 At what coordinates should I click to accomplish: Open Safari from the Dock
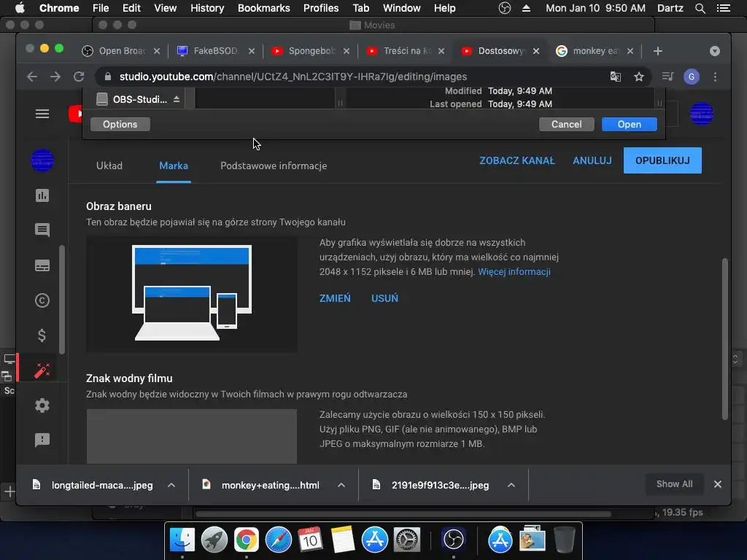tap(278, 540)
